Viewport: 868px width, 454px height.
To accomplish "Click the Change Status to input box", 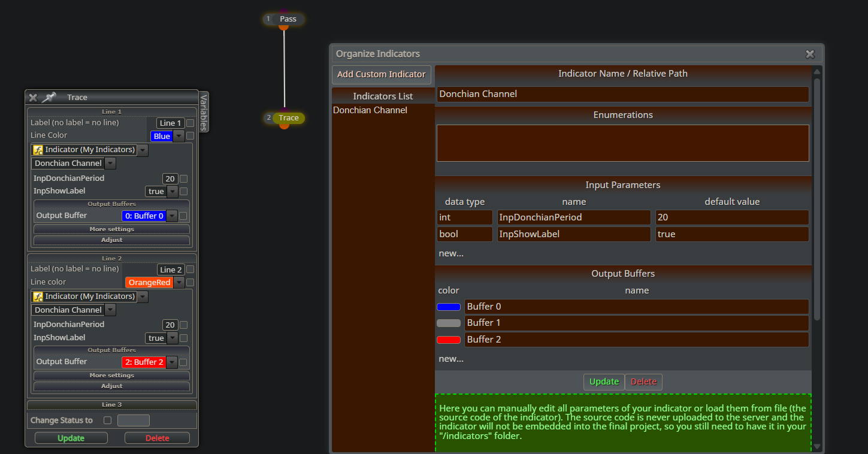I will (134, 420).
